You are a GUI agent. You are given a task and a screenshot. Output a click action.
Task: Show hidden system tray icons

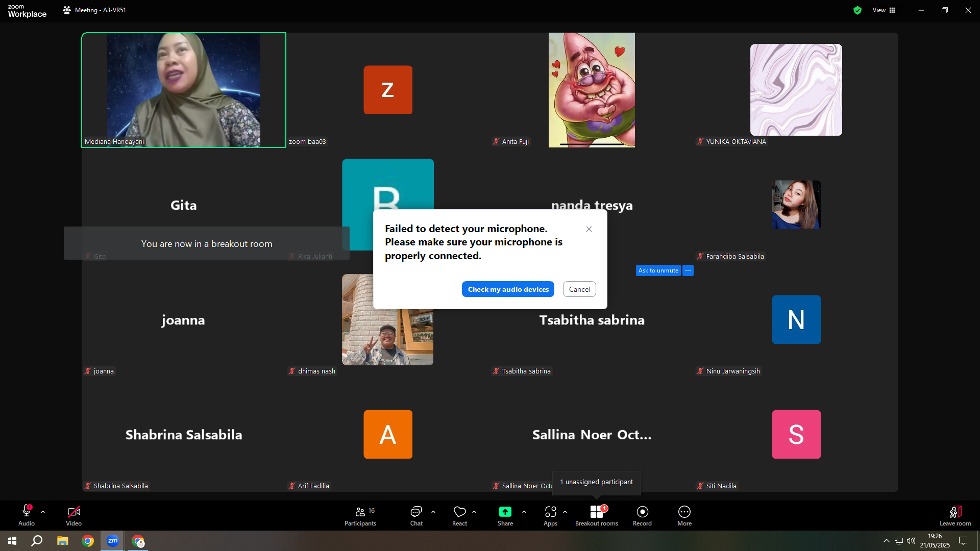[x=887, y=541]
